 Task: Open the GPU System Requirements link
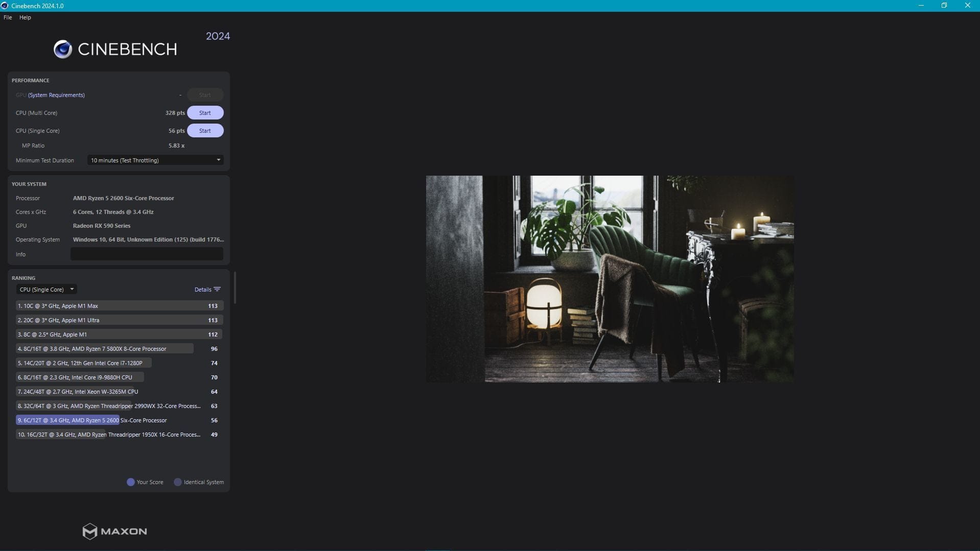coord(56,95)
